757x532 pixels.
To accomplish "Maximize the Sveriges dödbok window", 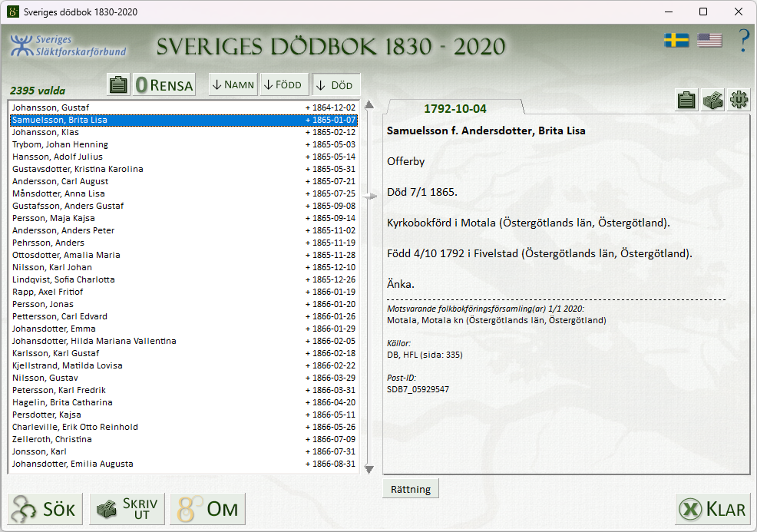I will [703, 12].
